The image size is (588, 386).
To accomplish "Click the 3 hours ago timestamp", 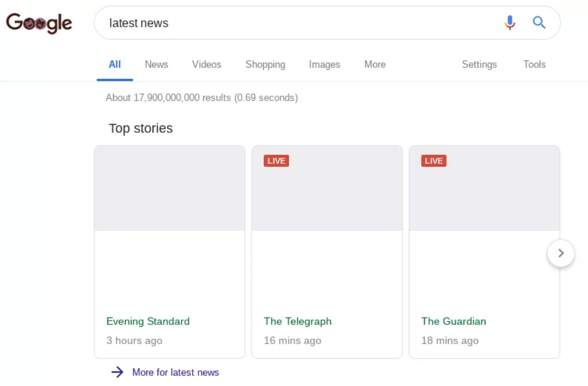I will 134,340.
